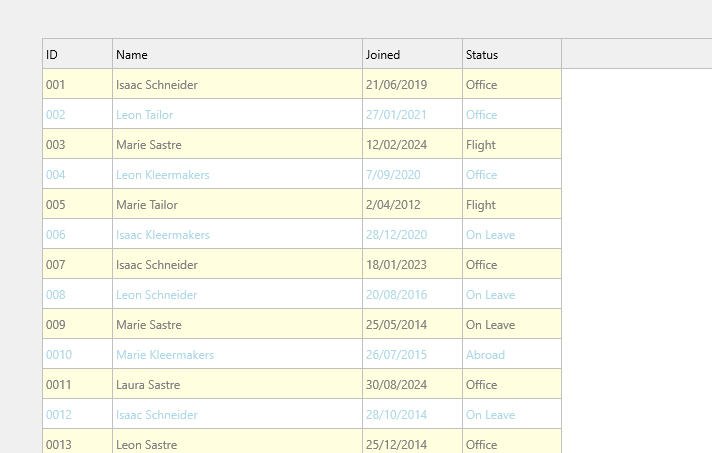Click the Joined column header

[412, 54]
